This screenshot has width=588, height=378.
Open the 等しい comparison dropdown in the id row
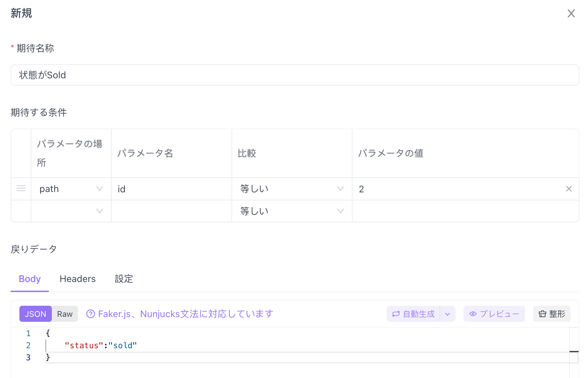coord(292,189)
